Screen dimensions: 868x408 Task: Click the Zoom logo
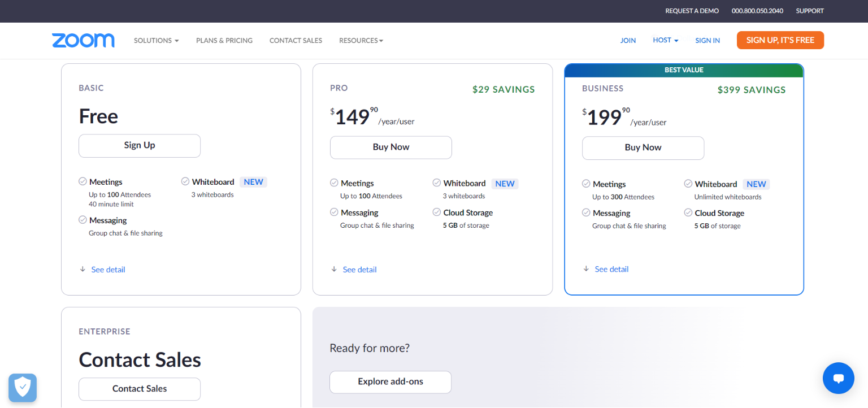(83, 40)
